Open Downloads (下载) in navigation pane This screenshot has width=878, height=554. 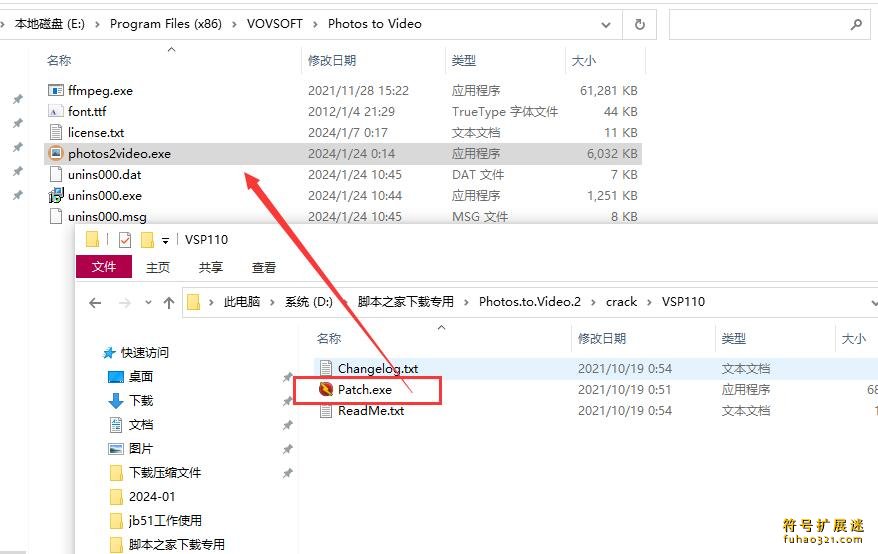(141, 401)
